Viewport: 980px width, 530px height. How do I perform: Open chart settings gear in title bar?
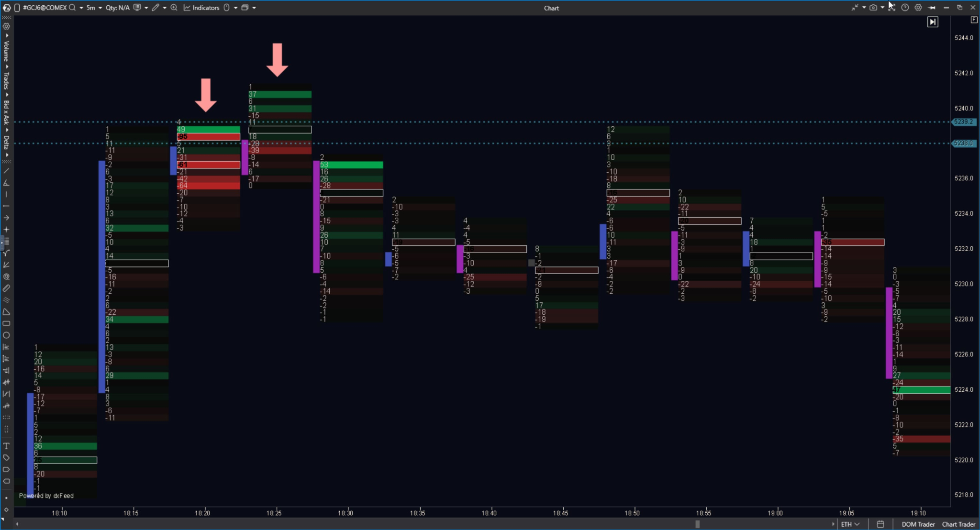coord(918,8)
